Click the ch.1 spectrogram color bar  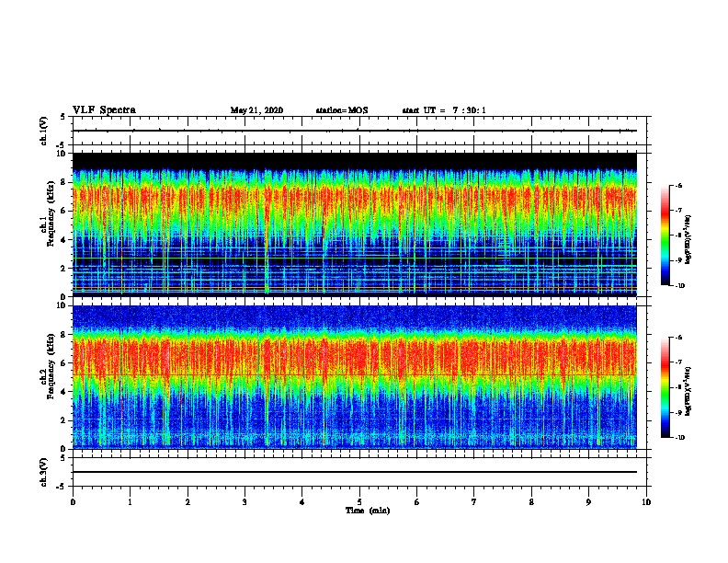665,236
